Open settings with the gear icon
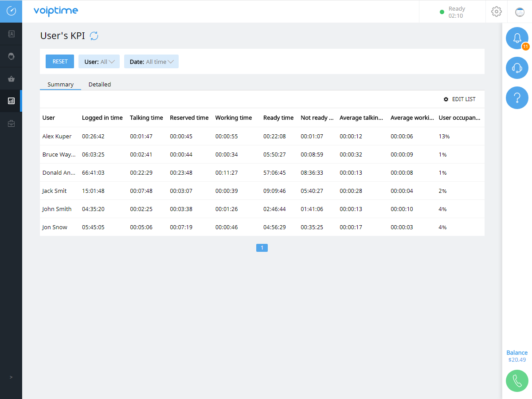 [x=496, y=12]
